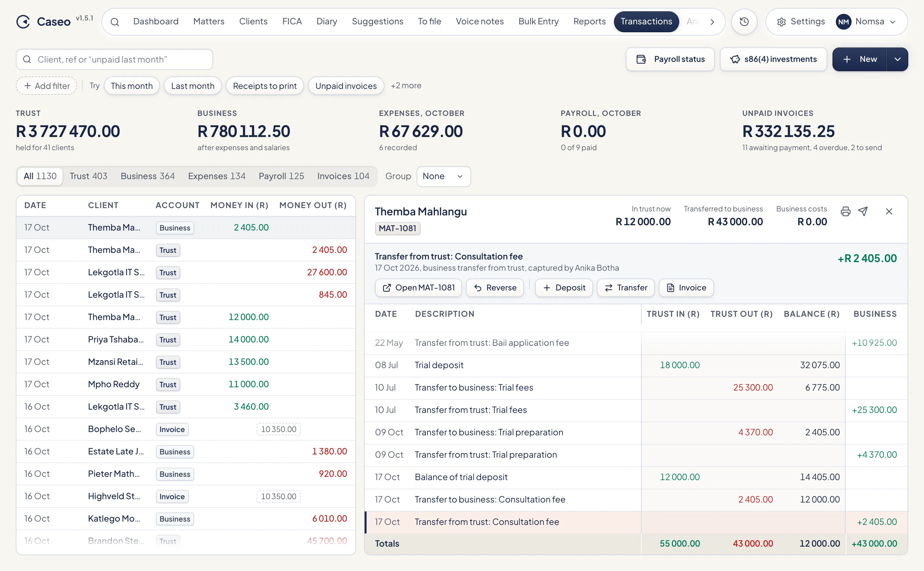Open the To file tab
The image size is (924, 571).
pyautogui.click(x=429, y=21)
